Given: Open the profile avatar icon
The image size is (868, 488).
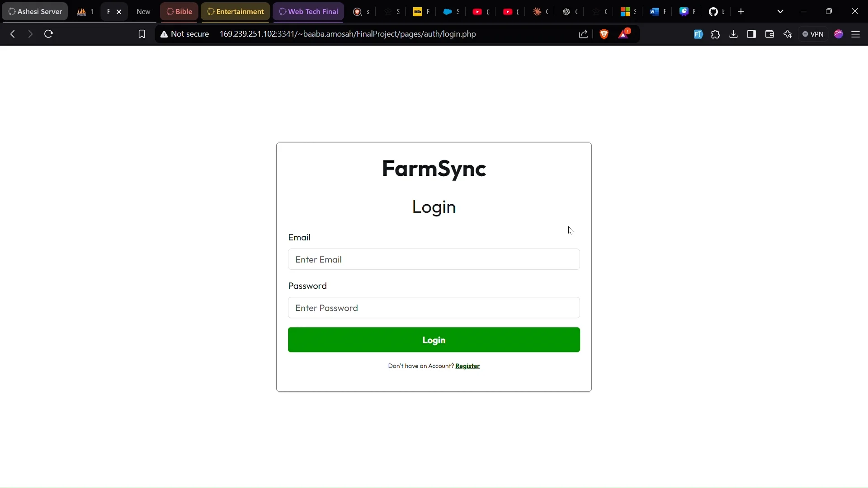Looking at the screenshot, I should [839, 34].
